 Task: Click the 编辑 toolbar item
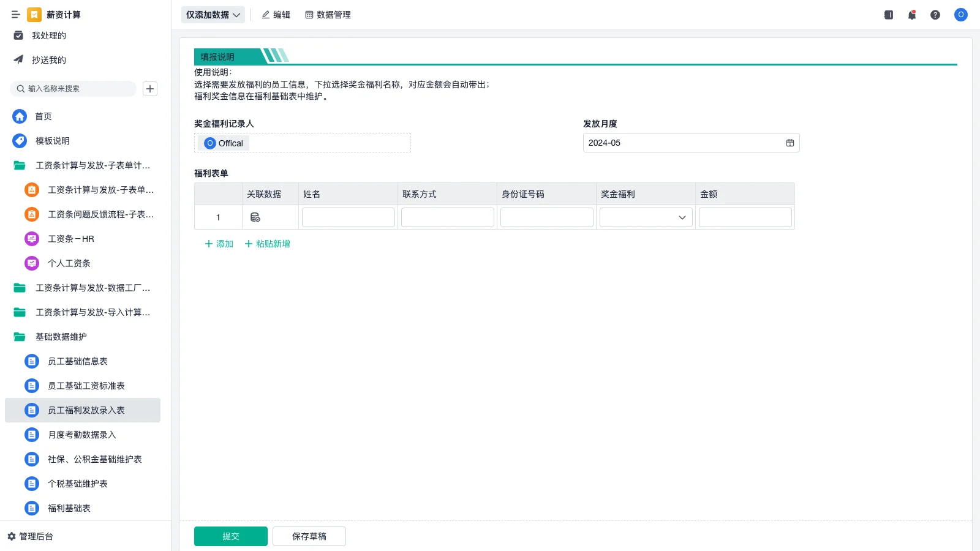tap(276, 15)
